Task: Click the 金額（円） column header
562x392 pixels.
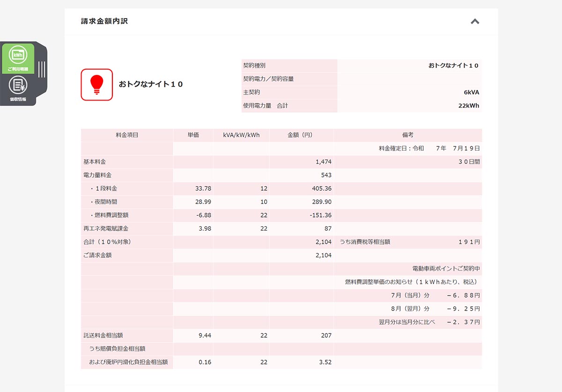Action: (302, 135)
